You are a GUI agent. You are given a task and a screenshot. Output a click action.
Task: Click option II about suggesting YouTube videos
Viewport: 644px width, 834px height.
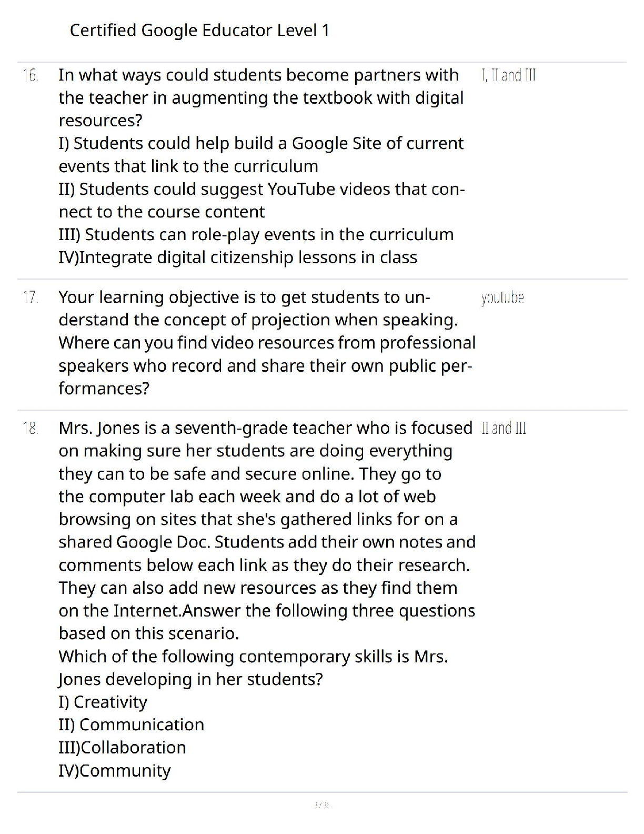tap(261, 200)
